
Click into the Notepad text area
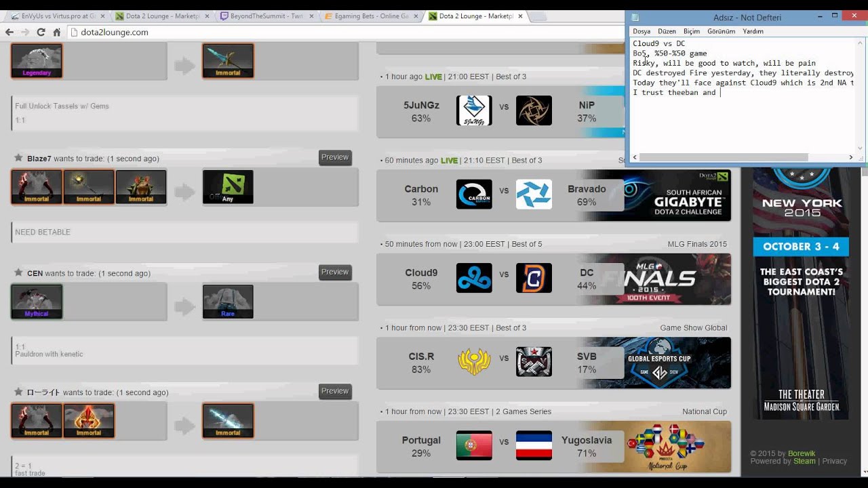[x=743, y=95]
